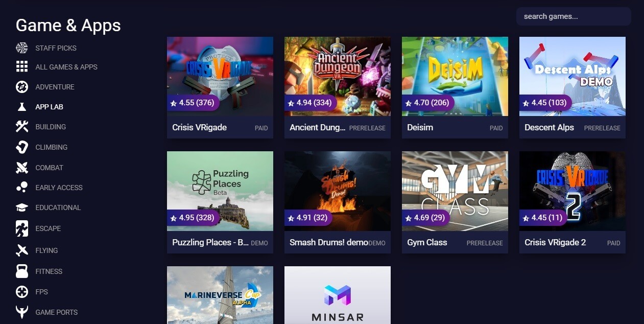Open the Descent Alps Demo thumbnail
The width and height of the screenshot is (644, 324).
[x=573, y=76]
